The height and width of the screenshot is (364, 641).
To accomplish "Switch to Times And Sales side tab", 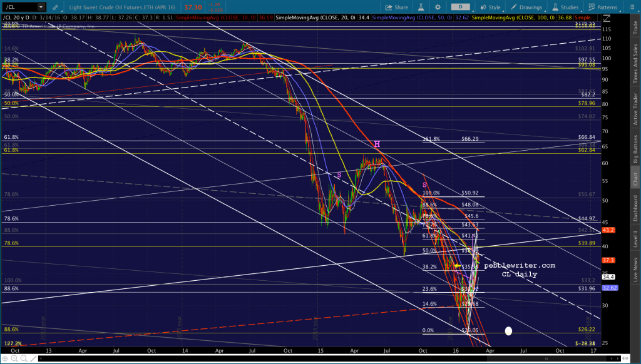I will pos(635,64).
